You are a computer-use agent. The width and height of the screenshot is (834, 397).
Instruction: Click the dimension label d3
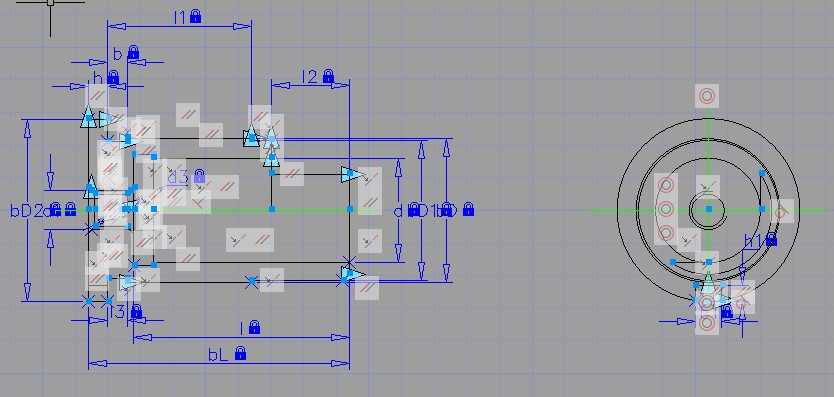point(178,177)
